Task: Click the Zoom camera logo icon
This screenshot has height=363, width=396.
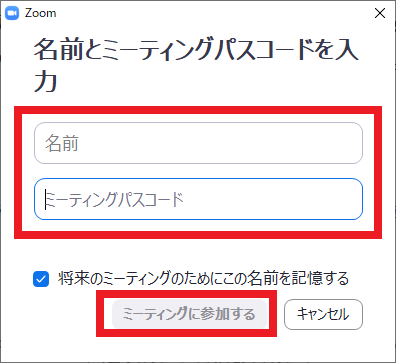Action: pyautogui.click(x=12, y=13)
